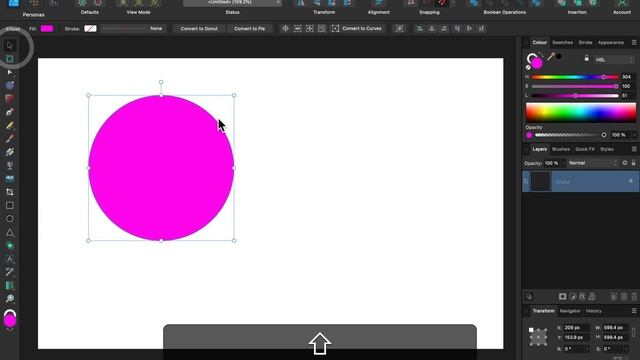This screenshot has width=640, height=360.
Task: Click the eyedropper in the Colour panel
Action: pos(551,56)
